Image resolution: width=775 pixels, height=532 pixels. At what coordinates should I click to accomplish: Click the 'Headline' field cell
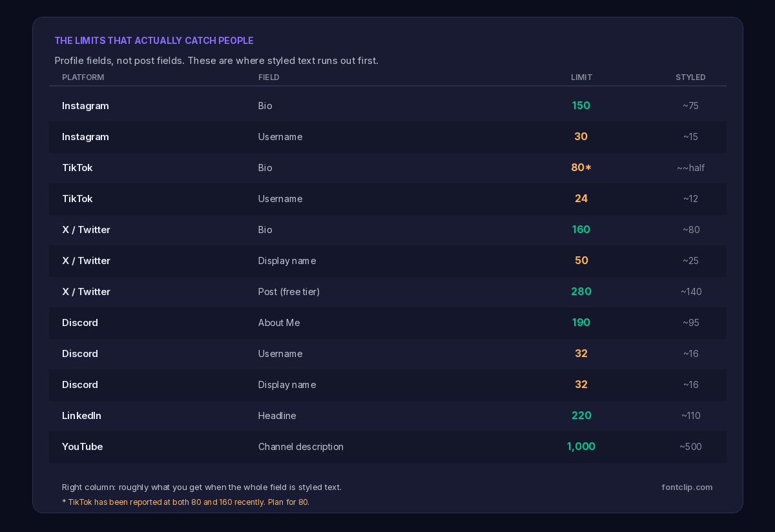[x=277, y=416]
